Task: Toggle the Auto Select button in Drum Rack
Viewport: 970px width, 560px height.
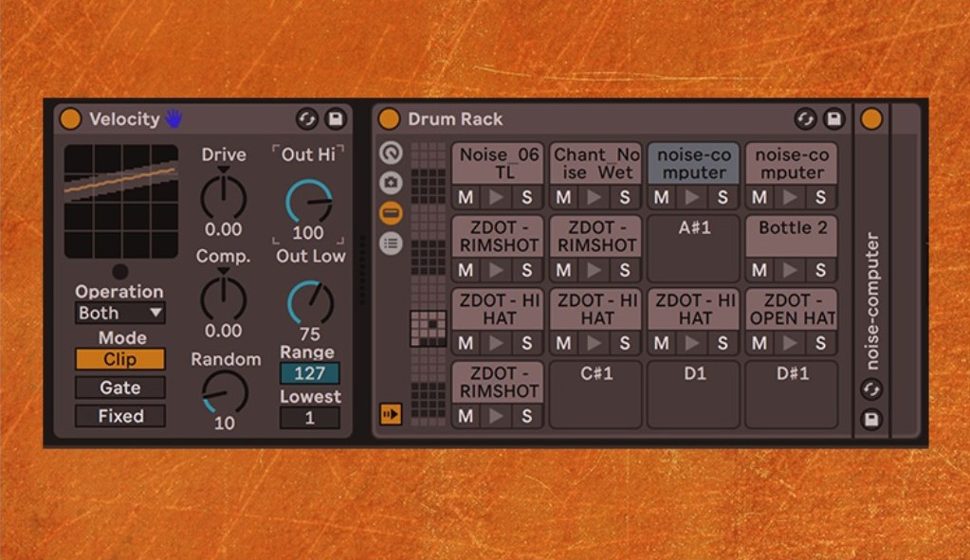Action: click(x=391, y=413)
